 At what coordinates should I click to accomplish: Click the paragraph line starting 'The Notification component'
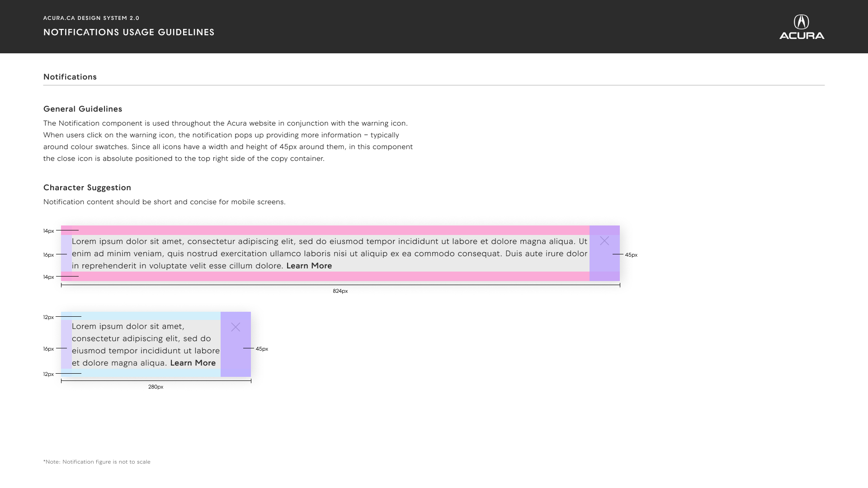coord(226,123)
